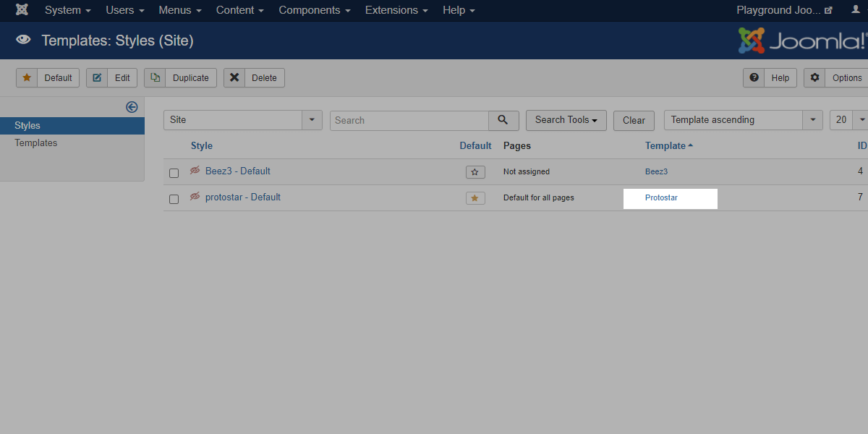Click the Edit toolbar button
Image resolution: width=868 pixels, height=434 pixels.
[x=111, y=77]
